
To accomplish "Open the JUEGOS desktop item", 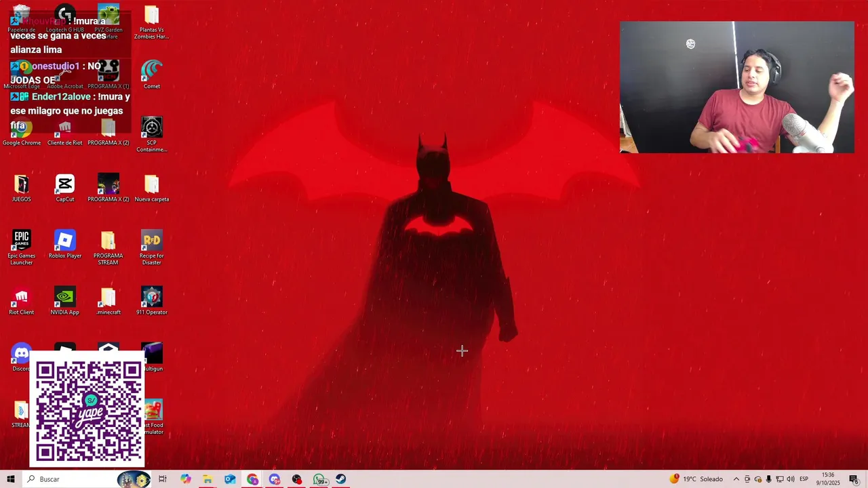I will [22, 187].
